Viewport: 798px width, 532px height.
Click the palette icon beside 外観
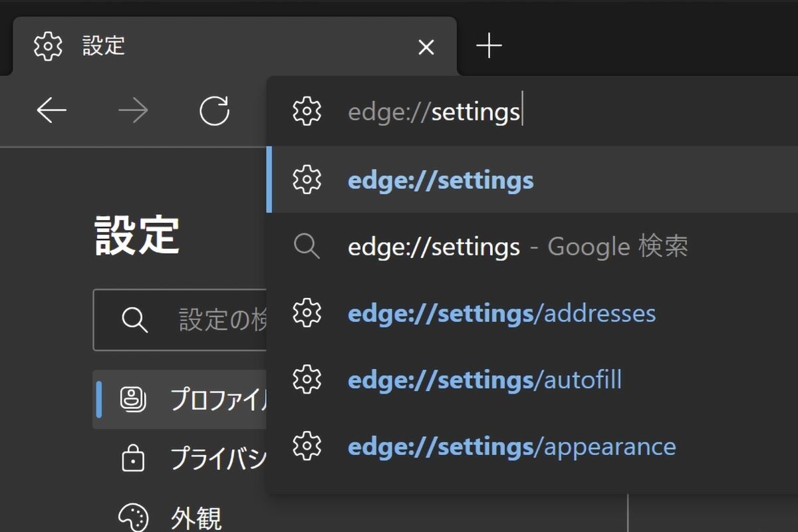point(133,517)
